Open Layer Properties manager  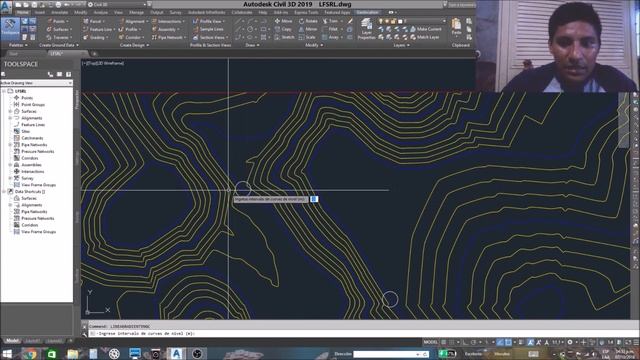(x=367, y=29)
